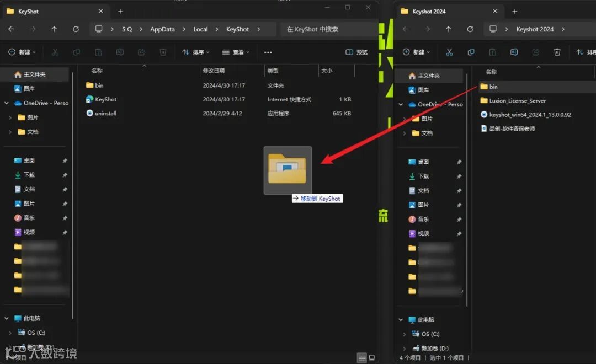The height and width of the screenshot is (364, 596).
Task: Open the 查看 view dropdown
Action: pos(236,52)
